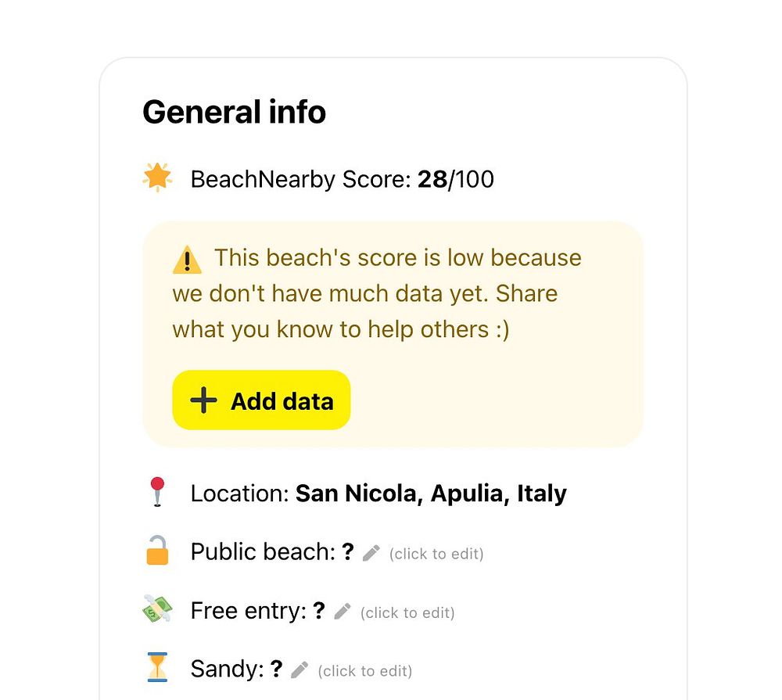Click the flying money icon
Viewport: 782px width, 700px height.
point(157,609)
